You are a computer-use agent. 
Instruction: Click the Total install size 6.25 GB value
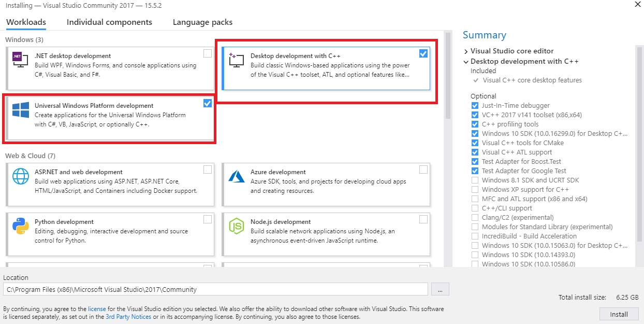(627, 298)
